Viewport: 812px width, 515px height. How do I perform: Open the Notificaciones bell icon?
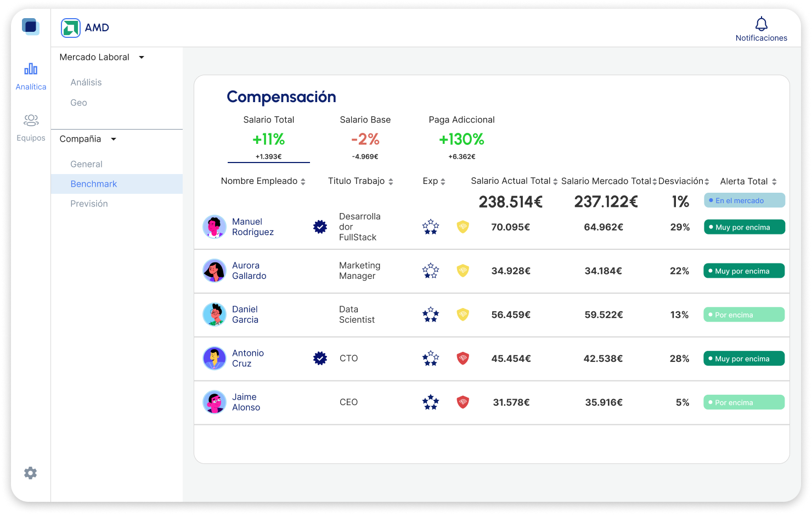pyautogui.click(x=762, y=24)
